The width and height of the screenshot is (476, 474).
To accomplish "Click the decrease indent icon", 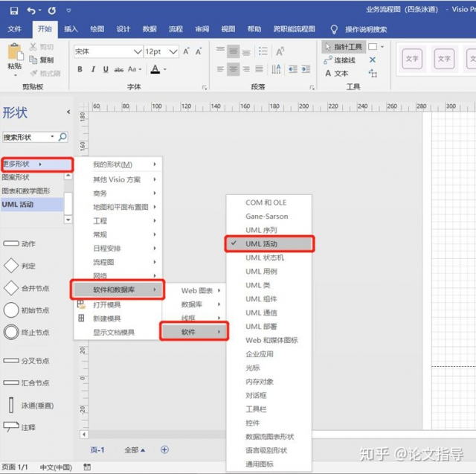I will [x=293, y=69].
